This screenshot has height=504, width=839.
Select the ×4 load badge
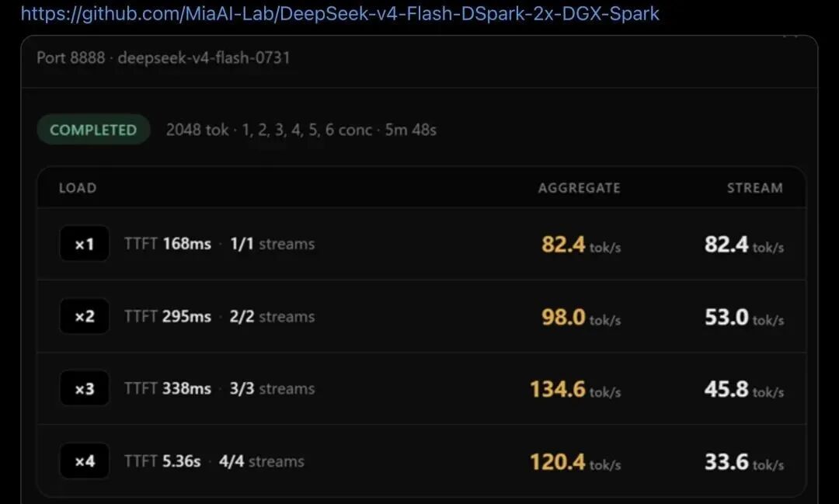coord(85,461)
